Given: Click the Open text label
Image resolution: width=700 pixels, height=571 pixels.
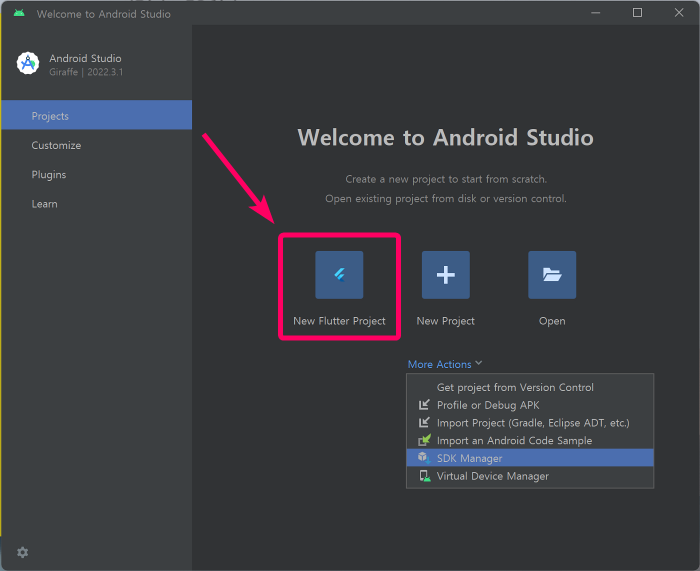Looking at the screenshot, I should (x=552, y=321).
